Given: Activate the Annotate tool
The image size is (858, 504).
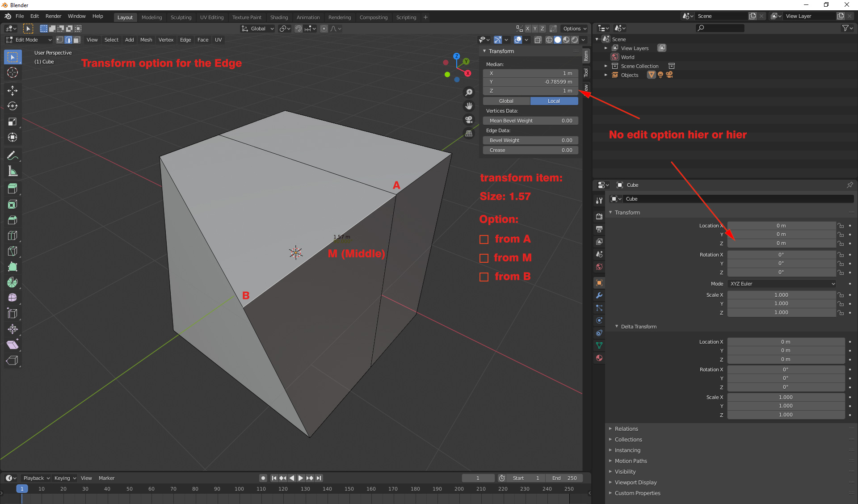Looking at the screenshot, I should pyautogui.click(x=13, y=155).
